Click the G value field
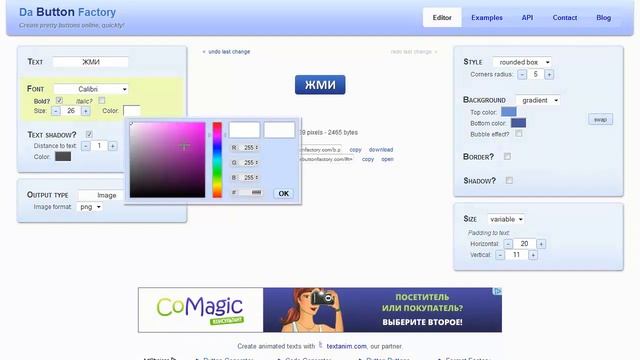640x360 pixels. (x=249, y=162)
